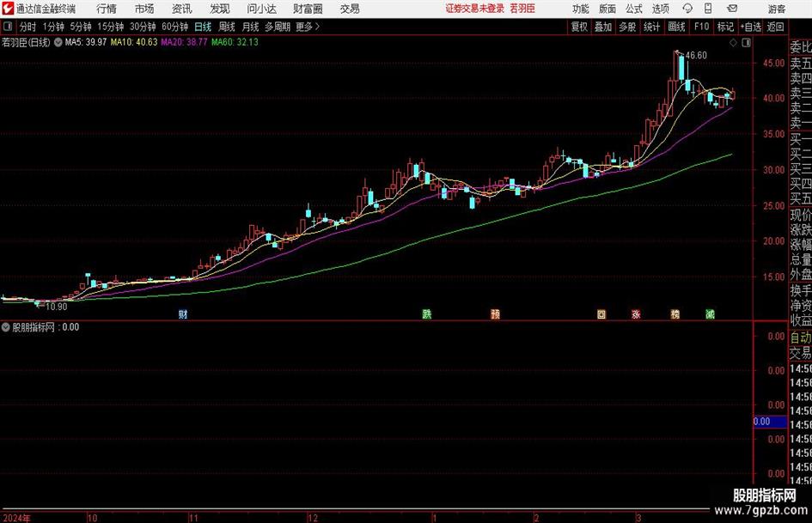Screen dimensions: 812x523
Task: Click the 减 event marker on chart
Action: (710, 314)
